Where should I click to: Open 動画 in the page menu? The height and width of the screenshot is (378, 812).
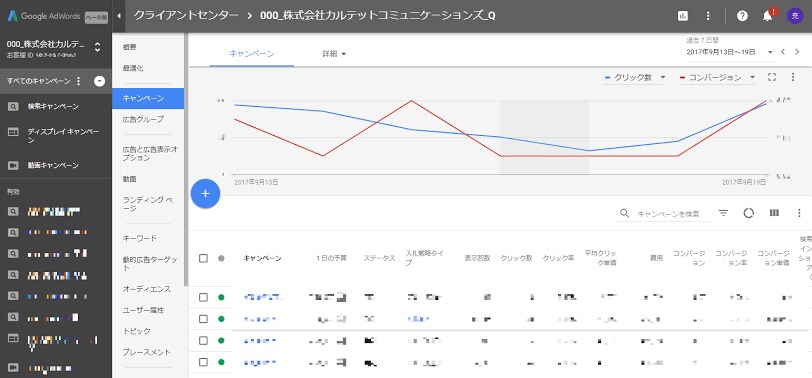[129, 179]
